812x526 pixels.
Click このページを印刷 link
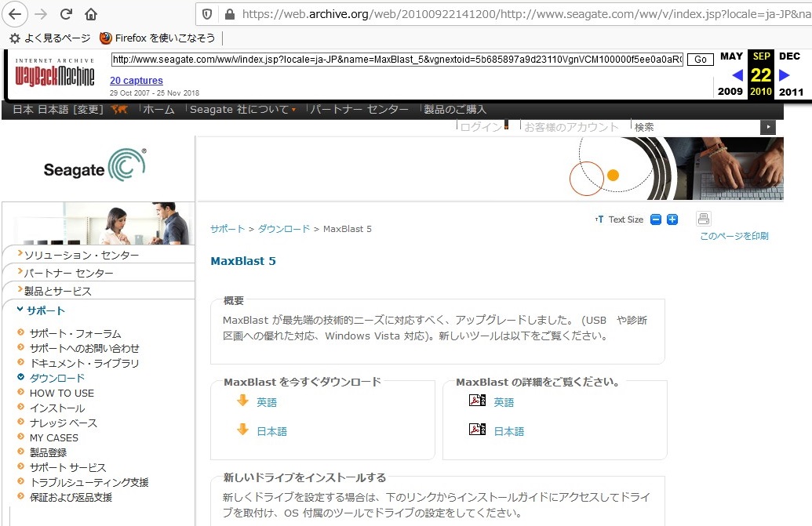point(734,236)
